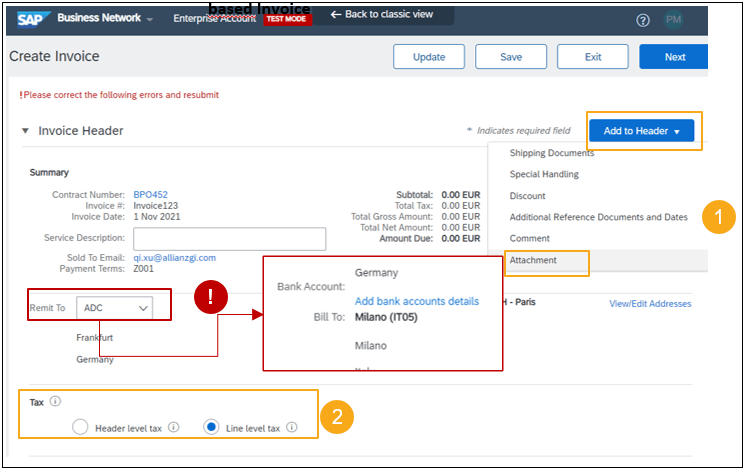Select Discount in the header menu
Image resolution: width=745 pixels, height=472 pixels.
(x=527, y=196)
